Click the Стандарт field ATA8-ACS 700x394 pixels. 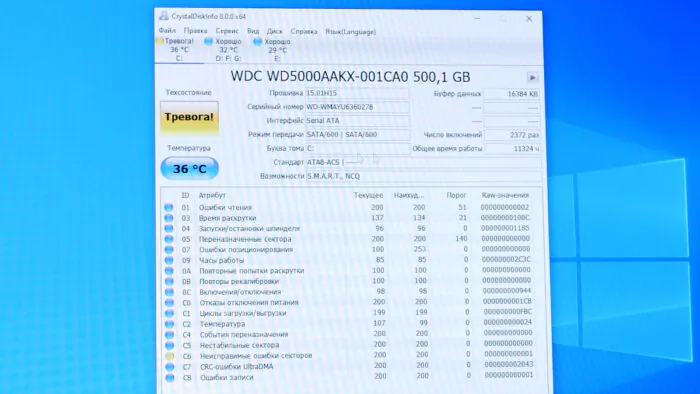[423, 162]
